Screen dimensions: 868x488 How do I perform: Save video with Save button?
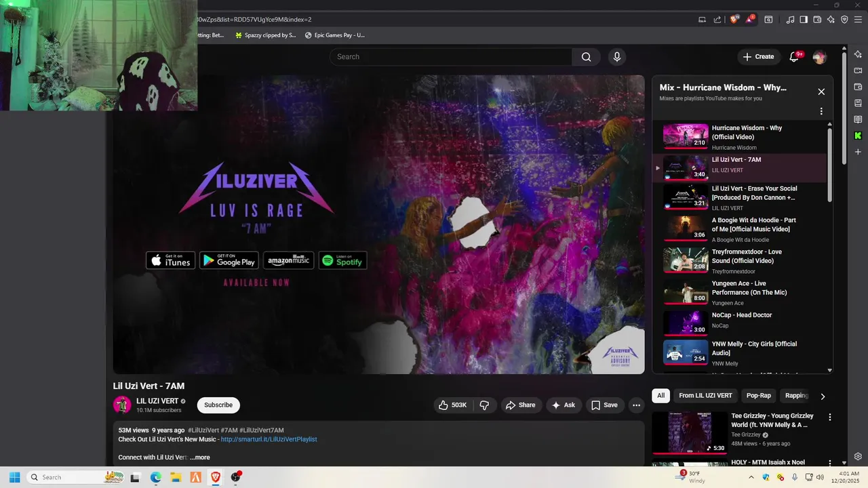604,405
